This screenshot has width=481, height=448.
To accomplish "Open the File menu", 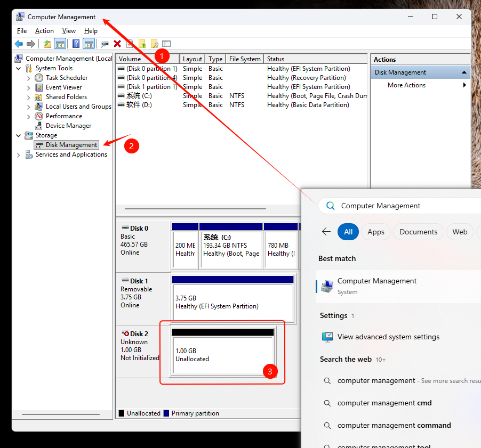I will point(22,31).
